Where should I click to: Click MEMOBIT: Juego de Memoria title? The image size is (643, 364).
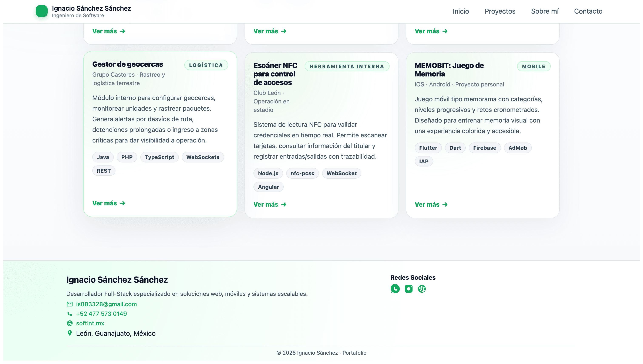(x=449, y=70)
